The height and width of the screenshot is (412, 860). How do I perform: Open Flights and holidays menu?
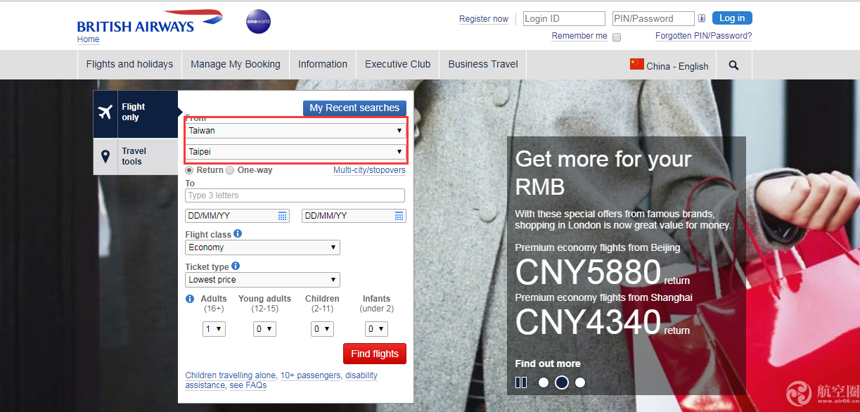129,65
